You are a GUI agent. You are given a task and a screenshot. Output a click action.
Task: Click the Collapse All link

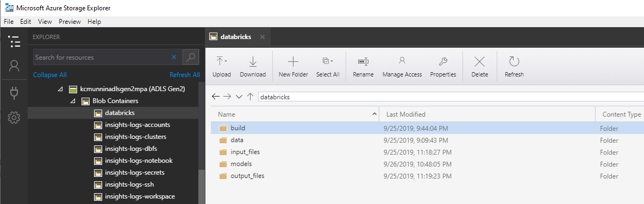(x=49, y=75)
